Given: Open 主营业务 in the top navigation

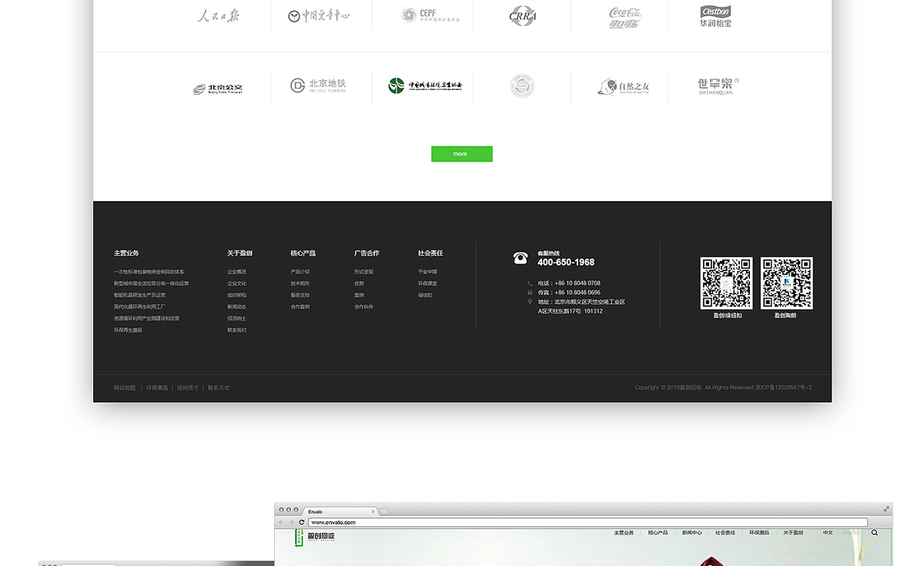Looking at the screenshot, I should tap(624, 533).
